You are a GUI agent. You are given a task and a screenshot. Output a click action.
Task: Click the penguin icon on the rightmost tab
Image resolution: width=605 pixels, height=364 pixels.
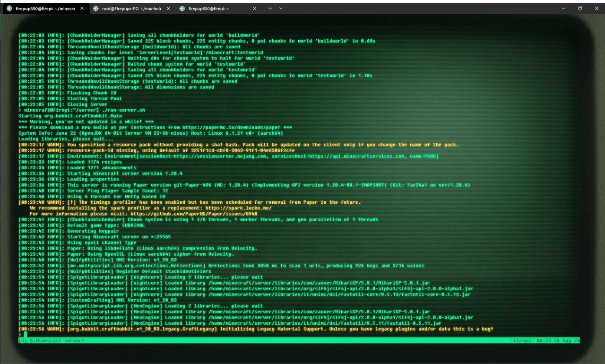coord(182,9)
